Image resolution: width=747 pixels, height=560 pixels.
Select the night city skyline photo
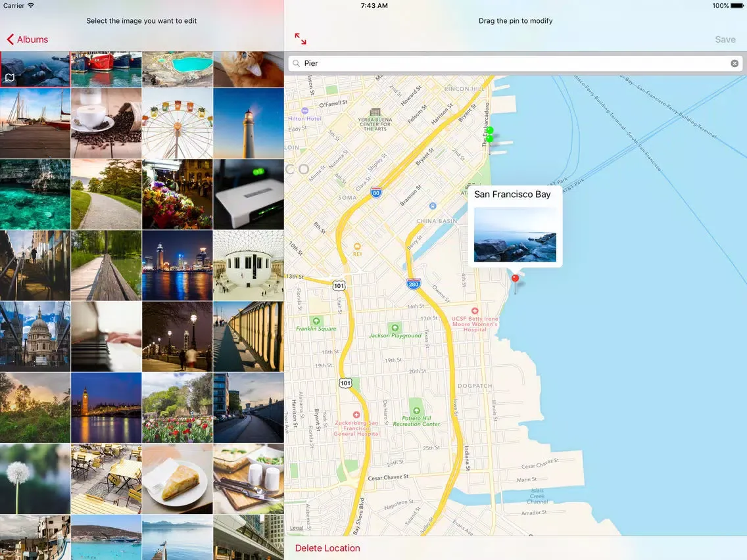pos(178,266)
